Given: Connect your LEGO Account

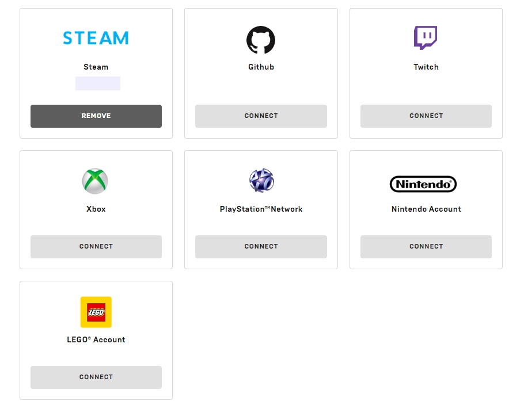Looking at the screenshot, I should coord(96,377).
